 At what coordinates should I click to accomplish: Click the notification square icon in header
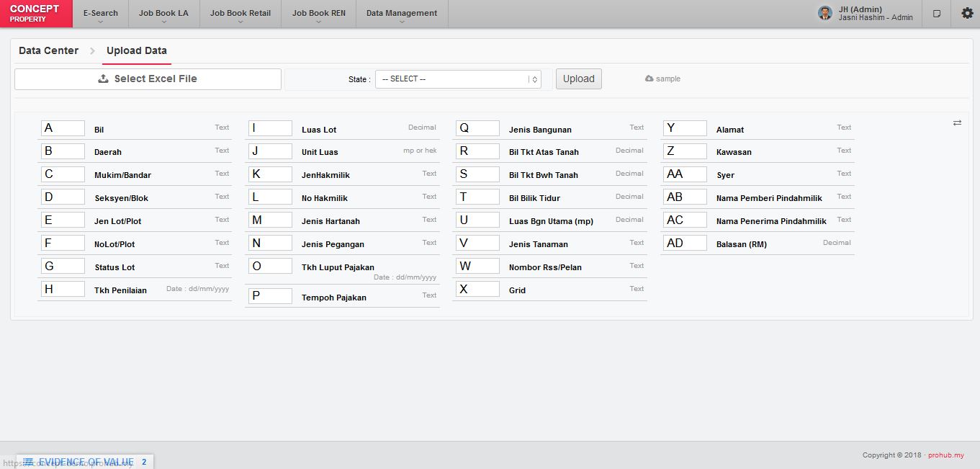[x=937, y=14]
